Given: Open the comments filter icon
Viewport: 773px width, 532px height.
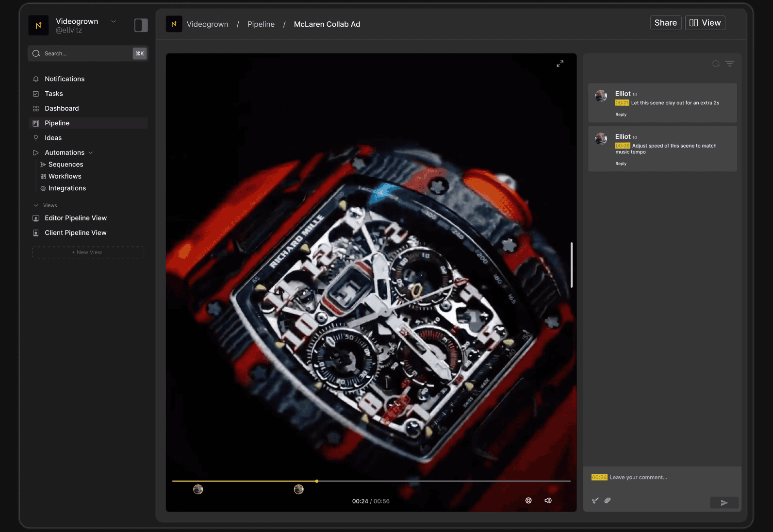Looking at the screenshot, I should (x=730, y=64).
